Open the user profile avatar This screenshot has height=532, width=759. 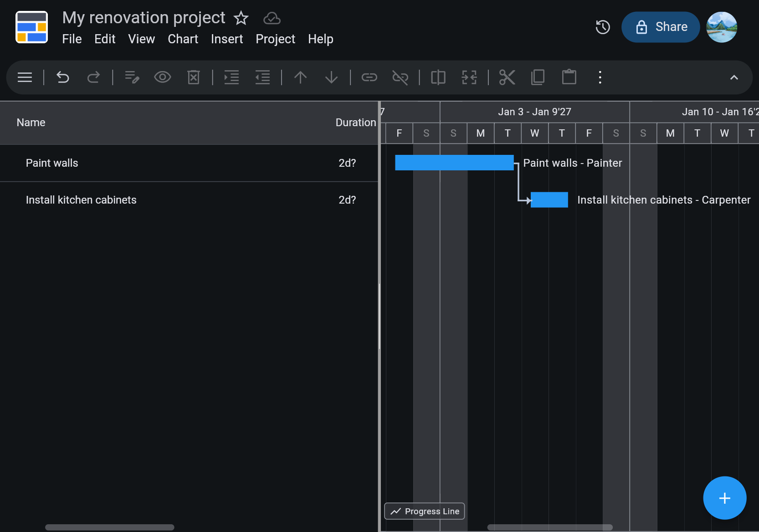tap(722, 27)
